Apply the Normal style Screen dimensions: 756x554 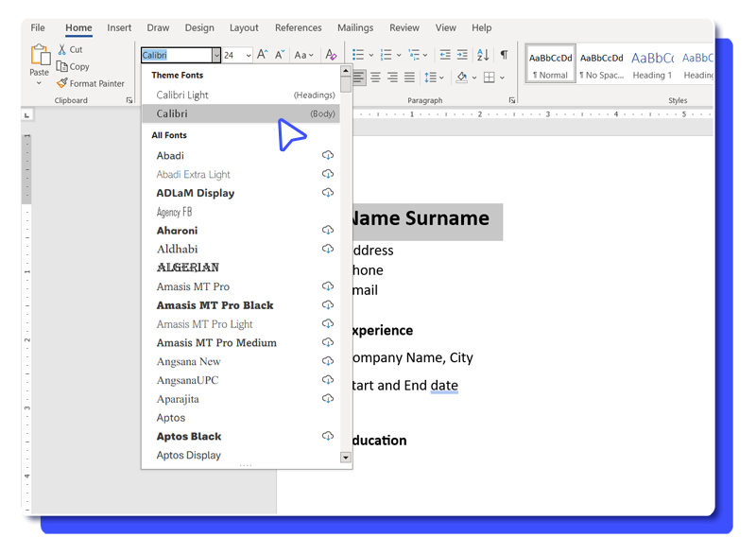(551, 64)
